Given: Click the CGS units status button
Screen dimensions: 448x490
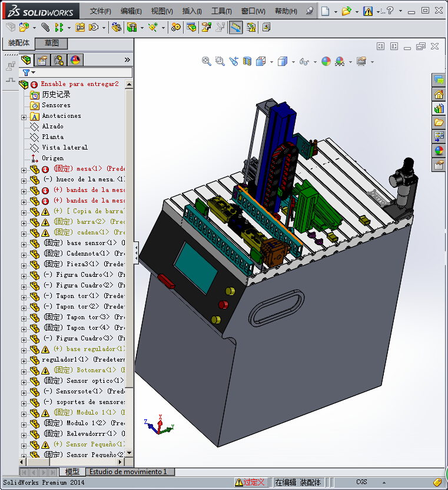Looking at the screenshot, I should (361, 482).
